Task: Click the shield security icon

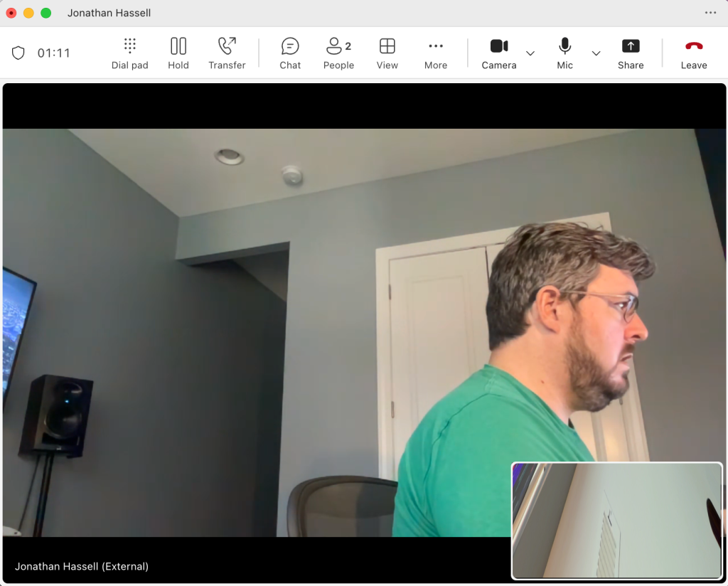Action: point(18,52)
